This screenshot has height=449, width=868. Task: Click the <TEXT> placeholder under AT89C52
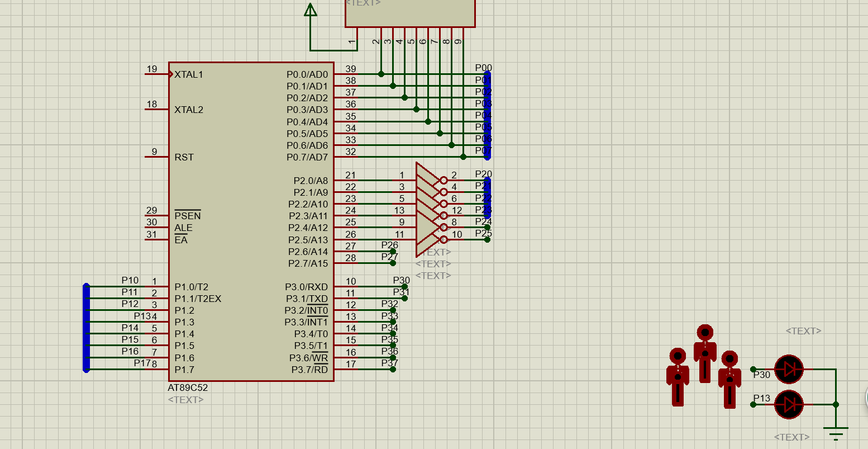coord(185,400)
